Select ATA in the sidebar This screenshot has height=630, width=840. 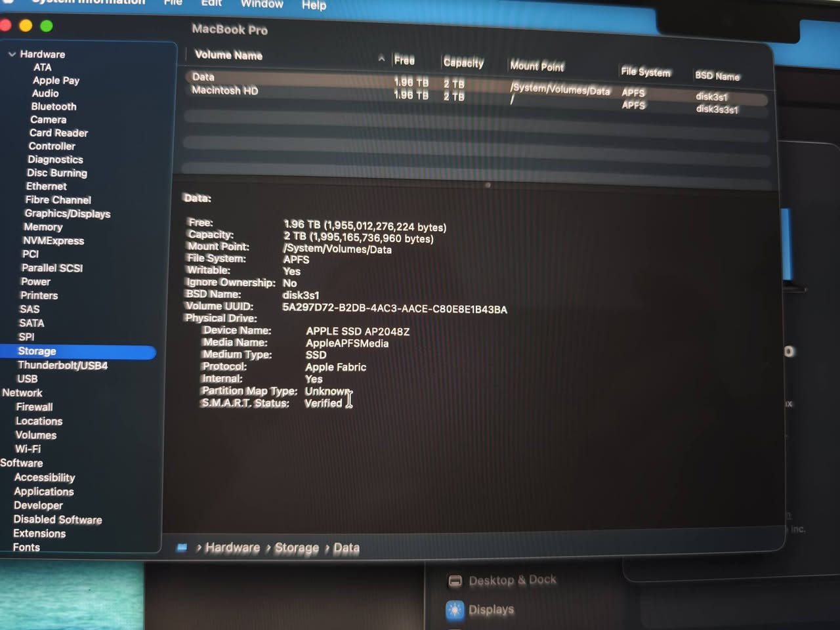[x=43, y=67]
